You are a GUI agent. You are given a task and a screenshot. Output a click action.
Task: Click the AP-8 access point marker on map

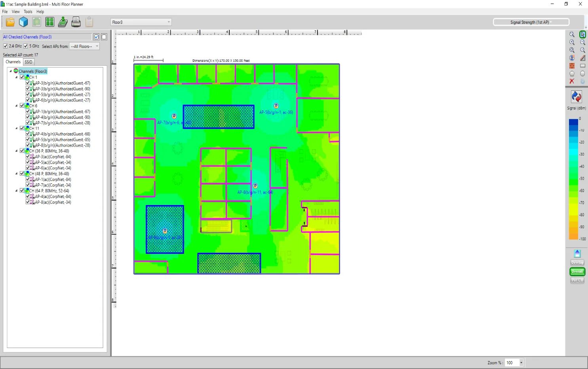click(255, 186)
